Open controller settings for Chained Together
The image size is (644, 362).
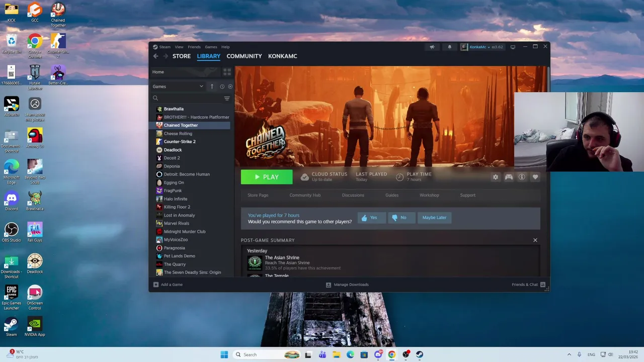click(509, 177)
